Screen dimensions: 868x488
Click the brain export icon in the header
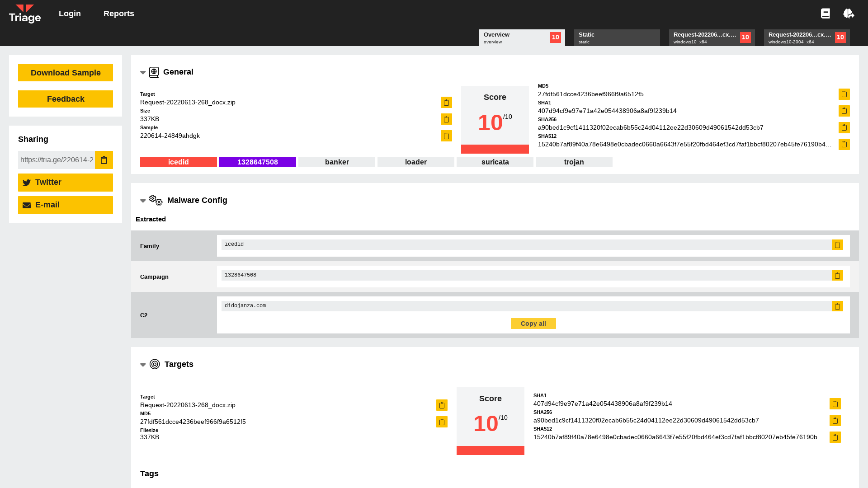849,13
